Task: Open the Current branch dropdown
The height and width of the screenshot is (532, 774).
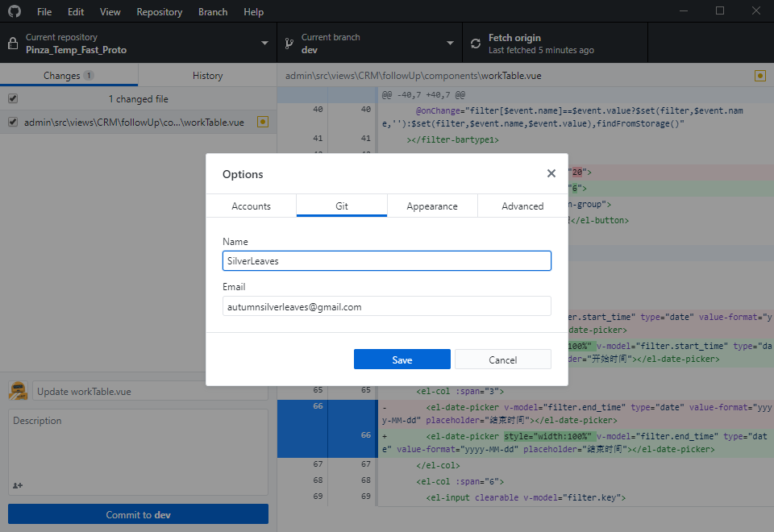Action: point(452,43)
